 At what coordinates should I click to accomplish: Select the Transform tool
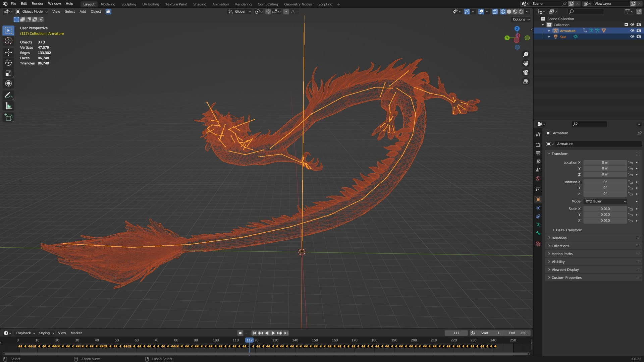point(9,83)
